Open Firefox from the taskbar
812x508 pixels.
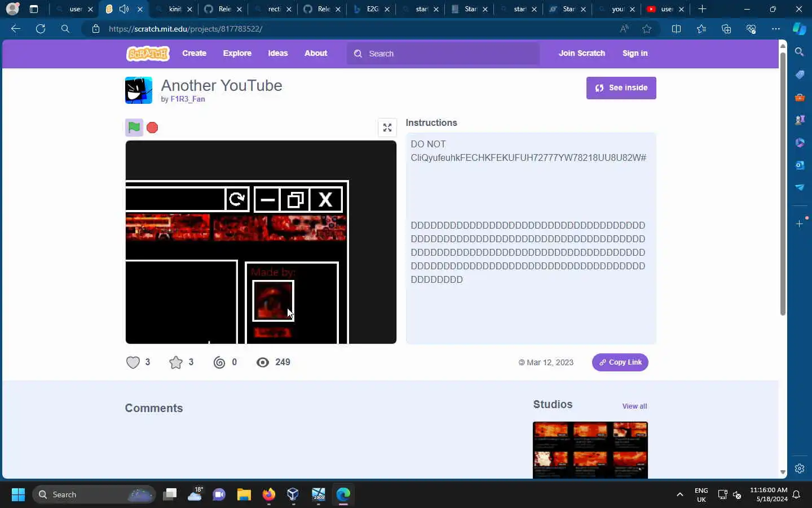[x=268, y=494]
